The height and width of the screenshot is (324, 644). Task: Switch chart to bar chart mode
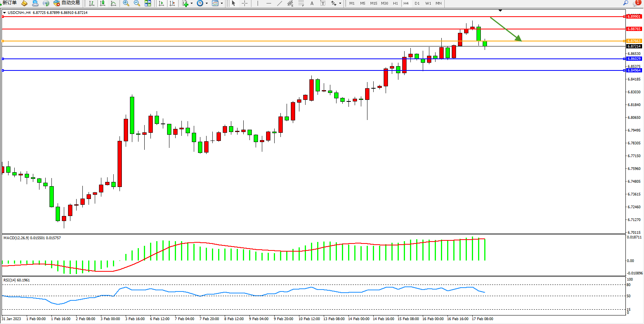[92, 3]
